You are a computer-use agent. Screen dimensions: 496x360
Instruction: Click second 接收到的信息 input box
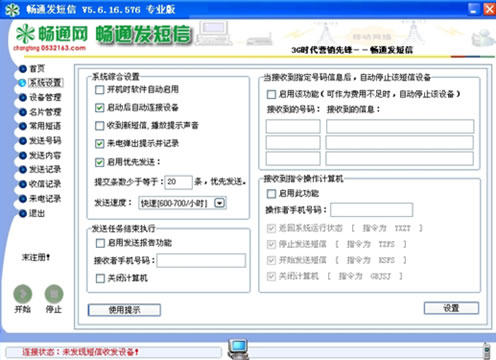(x=400, y=143)
